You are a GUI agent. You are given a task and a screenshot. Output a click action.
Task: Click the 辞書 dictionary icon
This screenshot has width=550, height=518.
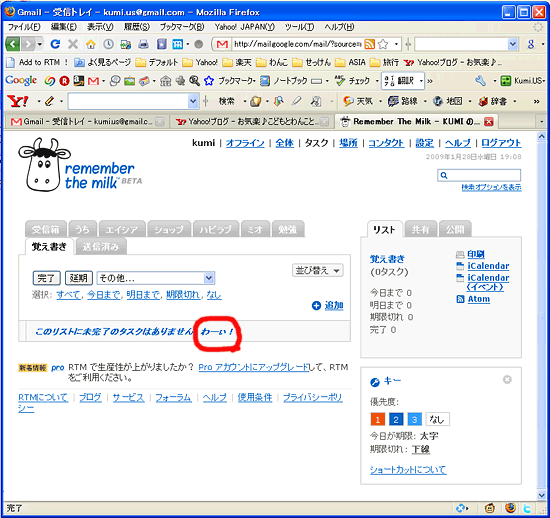(483, 101)
